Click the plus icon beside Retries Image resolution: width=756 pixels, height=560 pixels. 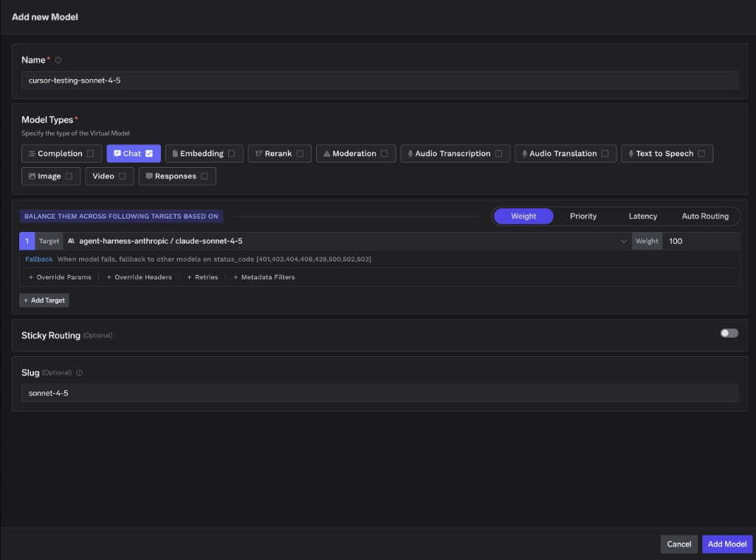point(190,277)
